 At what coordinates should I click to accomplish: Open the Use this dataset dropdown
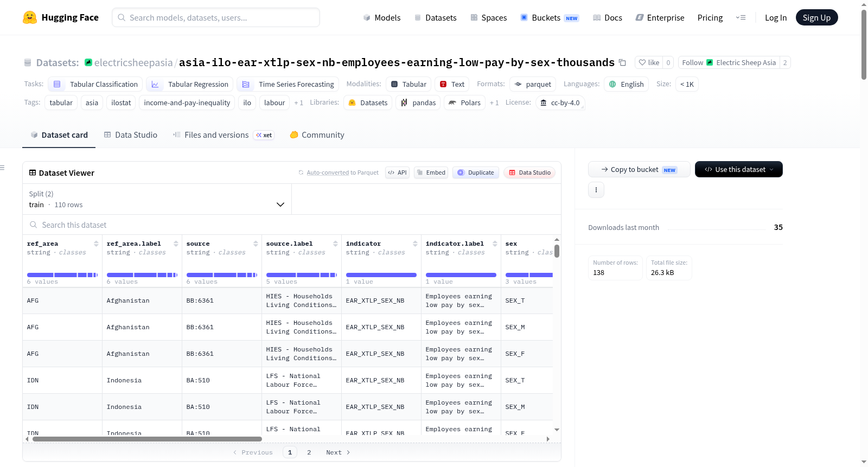coord(738,169)
